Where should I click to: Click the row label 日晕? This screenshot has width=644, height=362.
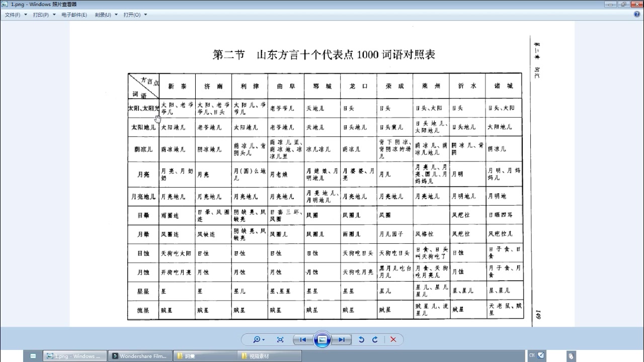(143, 215)
